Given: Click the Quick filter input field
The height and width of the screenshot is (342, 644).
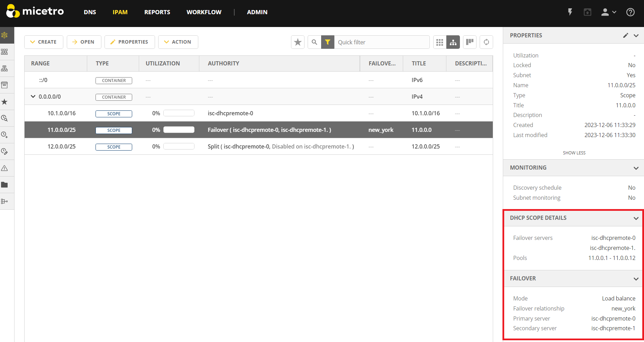Looking at the screenshot, I should tap(381, 42).
